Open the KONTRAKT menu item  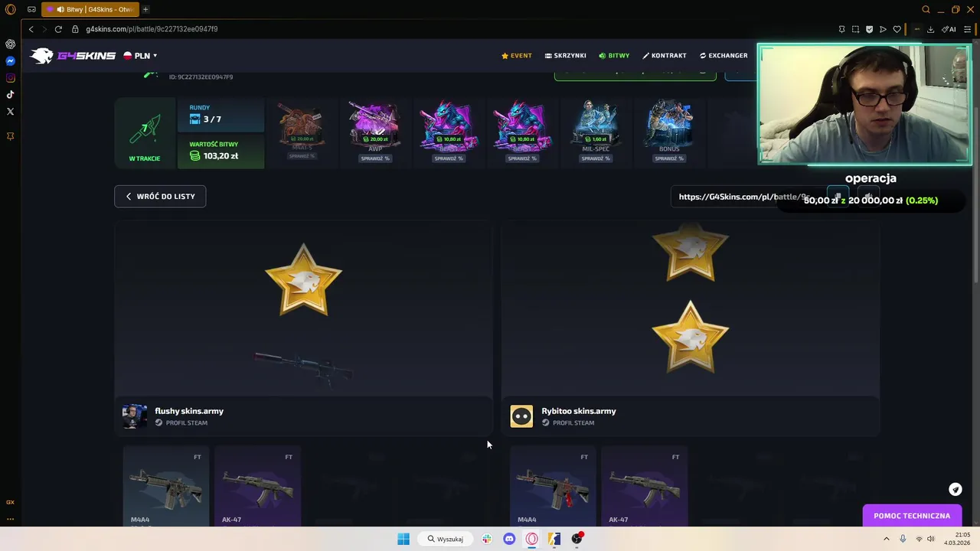(x=665, y=56)
